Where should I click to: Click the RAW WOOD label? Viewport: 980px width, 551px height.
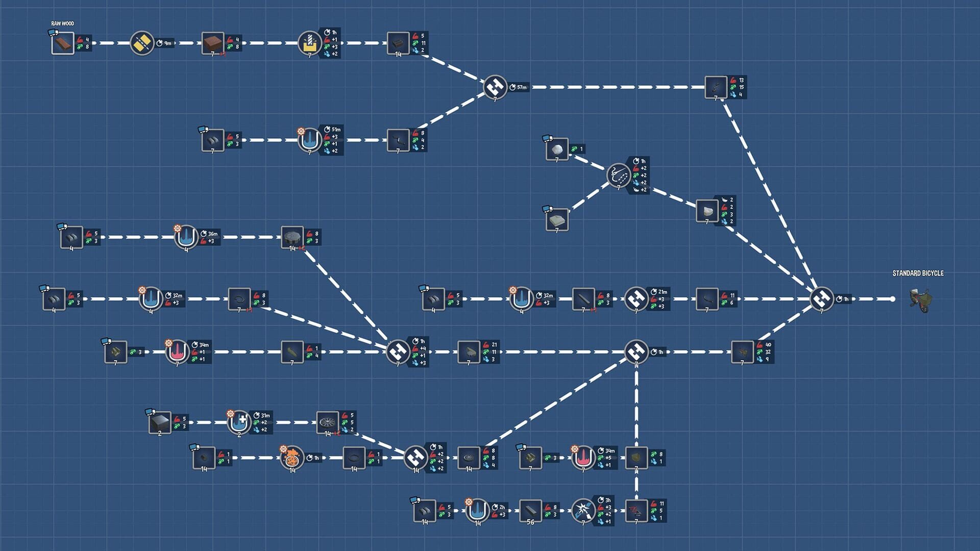coord(63,22)
